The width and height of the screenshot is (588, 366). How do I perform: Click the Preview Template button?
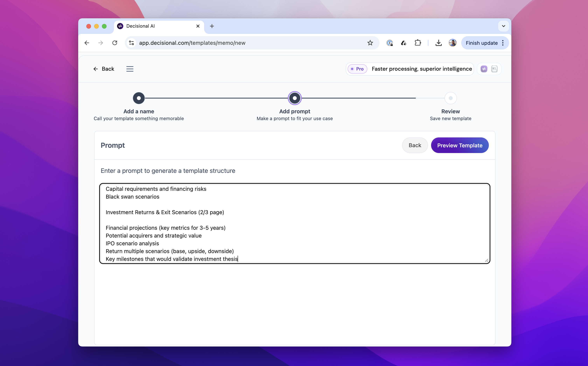click(x=460, y=145)
